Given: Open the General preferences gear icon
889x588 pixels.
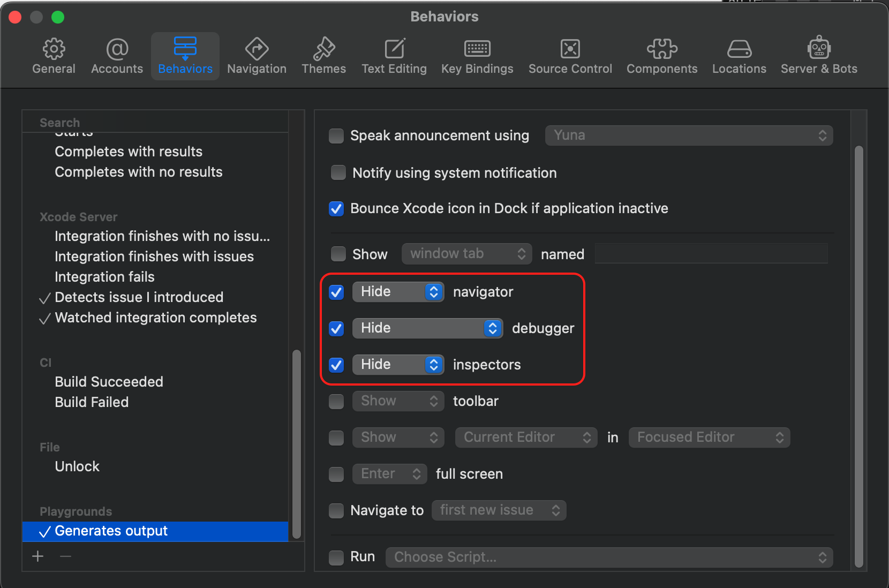Looking at the screenshot, I should [x=54, y=49].
